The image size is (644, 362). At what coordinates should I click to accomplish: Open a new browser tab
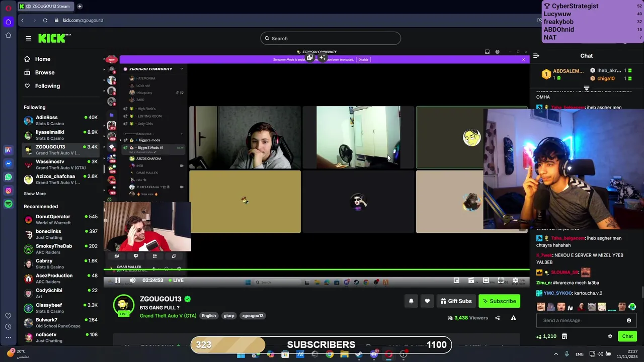(x=79, y=6)
